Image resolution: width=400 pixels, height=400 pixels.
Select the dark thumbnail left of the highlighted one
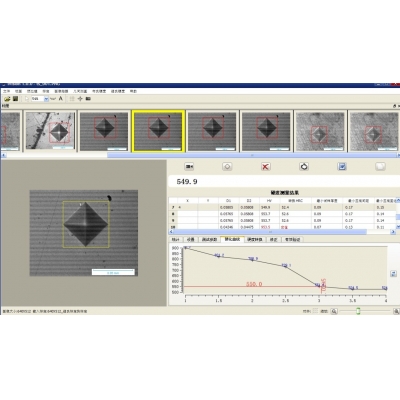tap(104, 131)
